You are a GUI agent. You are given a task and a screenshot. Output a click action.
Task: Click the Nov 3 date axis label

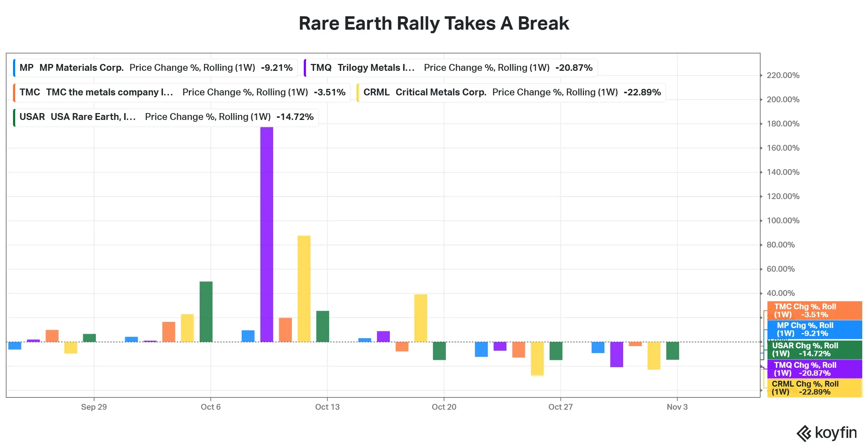pyautogui.click(x=677, y=407)
